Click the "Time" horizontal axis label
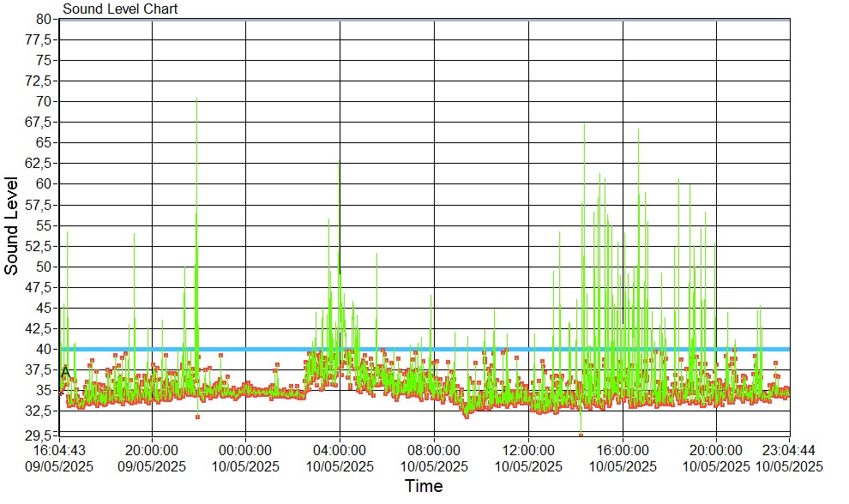Screen dimensions: 849x504 (424, 487)
